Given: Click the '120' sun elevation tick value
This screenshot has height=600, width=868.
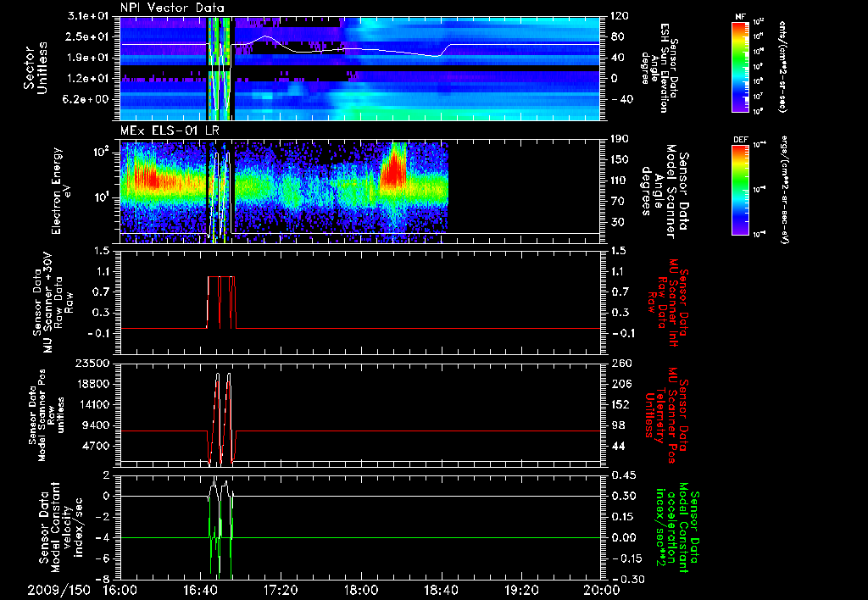Looking at the screenshot, I should [620, 16].
